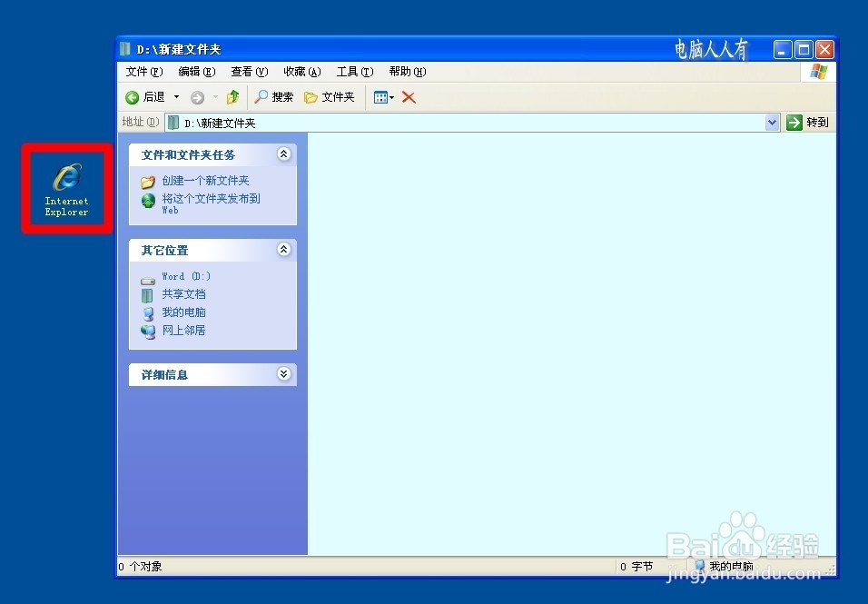The image size is (868, 604).
Task: Open the 查看(V) menu
Action: 249,72
